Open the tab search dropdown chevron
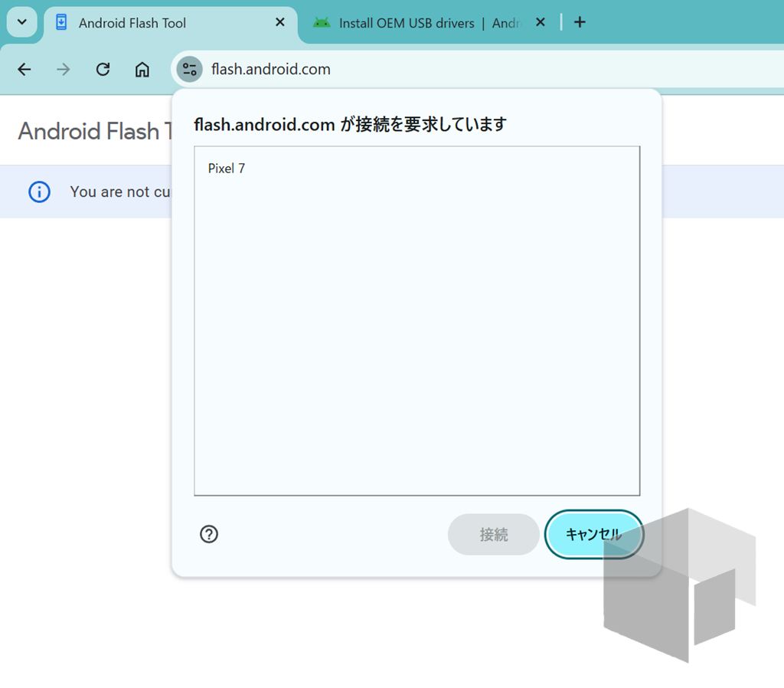This screenshot has height=688, width=784. (22, 22)
